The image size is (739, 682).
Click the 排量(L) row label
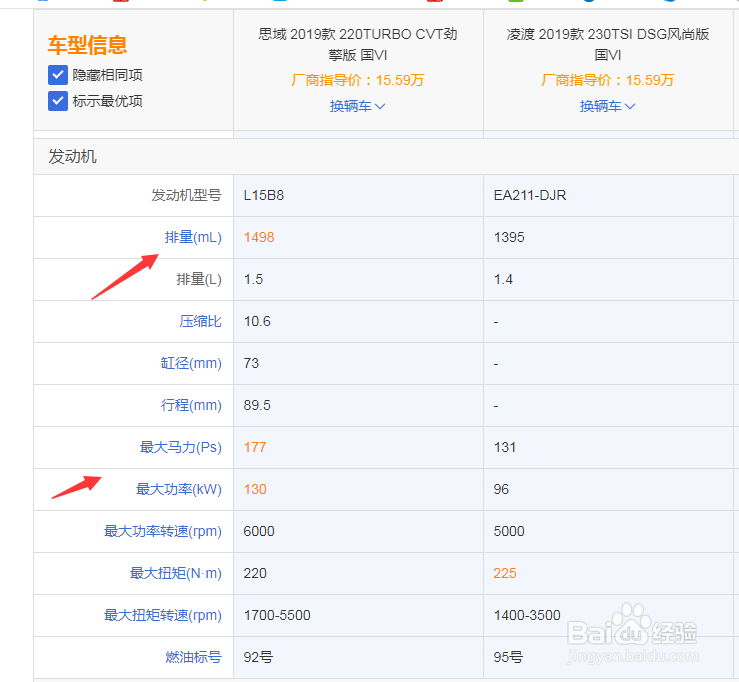199,279
